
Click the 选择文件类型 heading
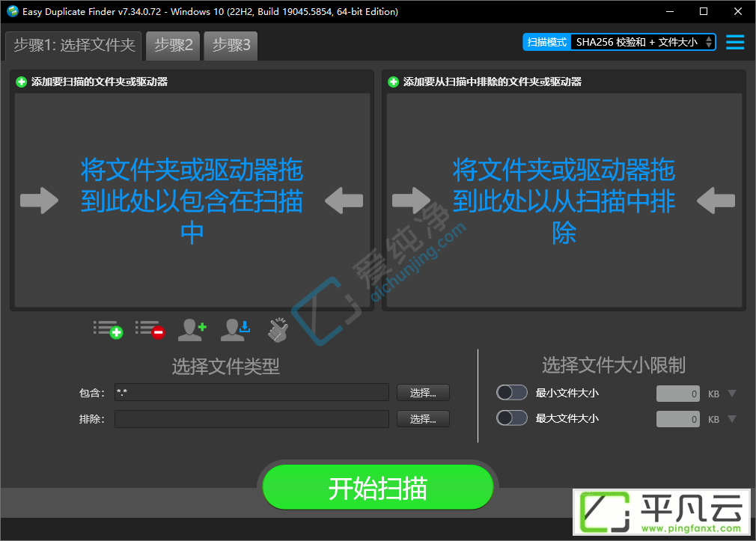pyautogui.click(x=225, y=367)
